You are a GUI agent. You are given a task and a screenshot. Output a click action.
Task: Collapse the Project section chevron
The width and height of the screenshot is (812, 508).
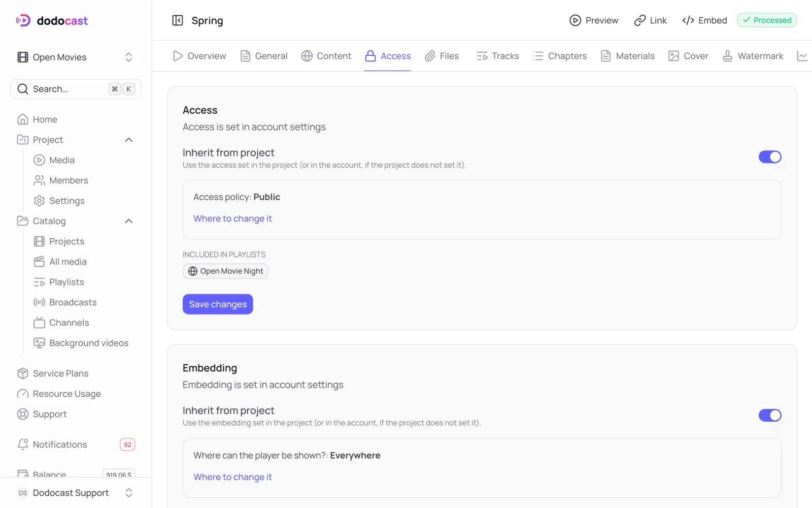click(x=129, y=140)
